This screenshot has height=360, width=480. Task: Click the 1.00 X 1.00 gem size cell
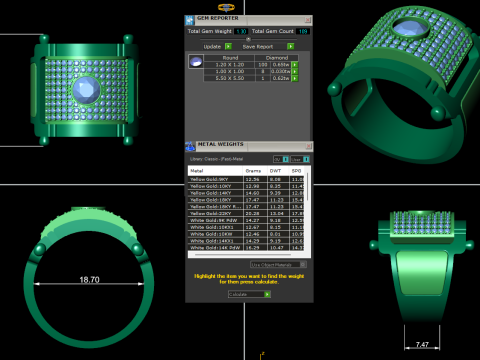(x=230, y=71)
